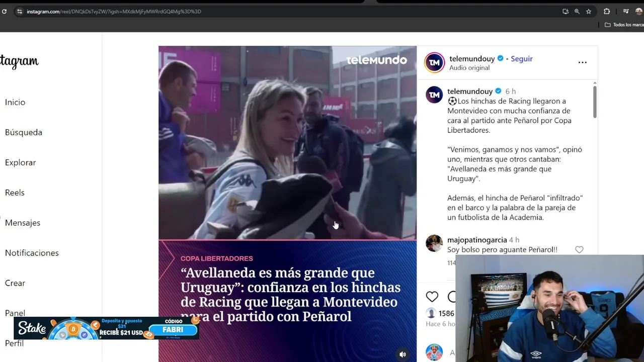Go to Inicio in the sidebar
Viewport: 644px width, 362px height.
tap(15, 102)
